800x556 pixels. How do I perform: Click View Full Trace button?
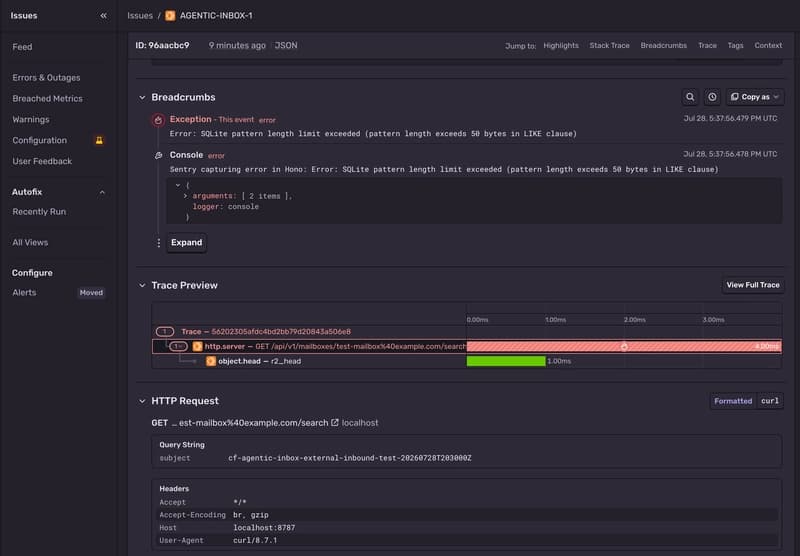(753, 285)
